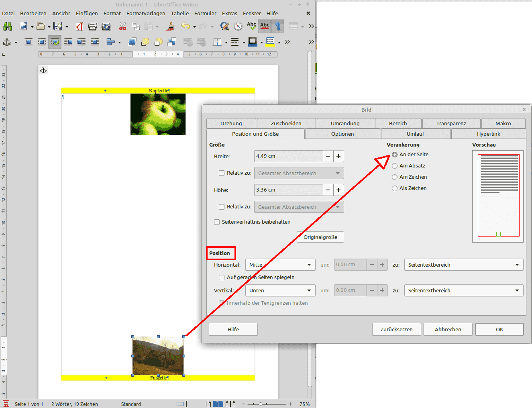532x408 pixels.
Task: Expand the anchor dropdown arrow
Action: 16,42
